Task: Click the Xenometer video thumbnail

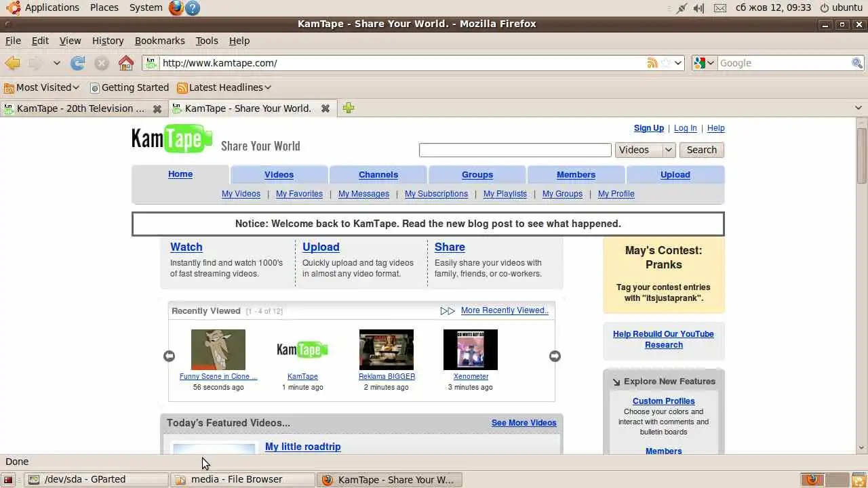Action: click(x=471, y=350)
